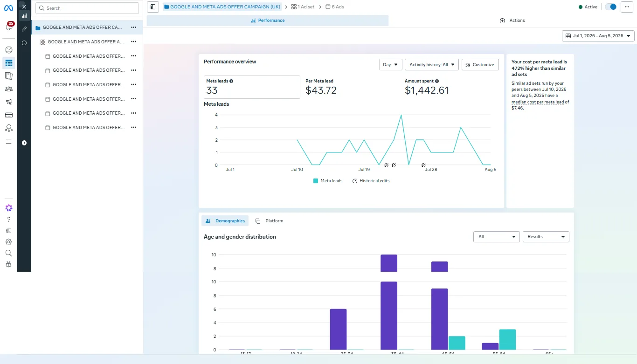Viewport: 637px width, 364px height.
Task: Click teal bar for age 55-64
Action: (507, 339)
